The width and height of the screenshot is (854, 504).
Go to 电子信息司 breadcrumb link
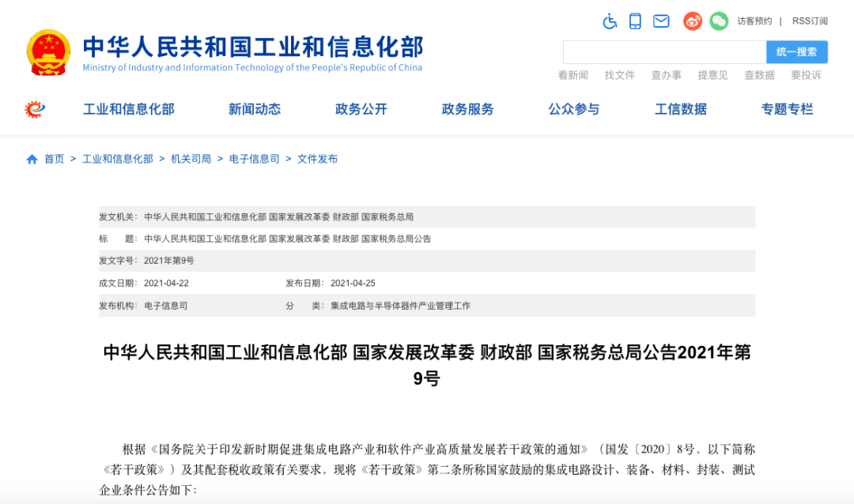[x=254, y=159]
